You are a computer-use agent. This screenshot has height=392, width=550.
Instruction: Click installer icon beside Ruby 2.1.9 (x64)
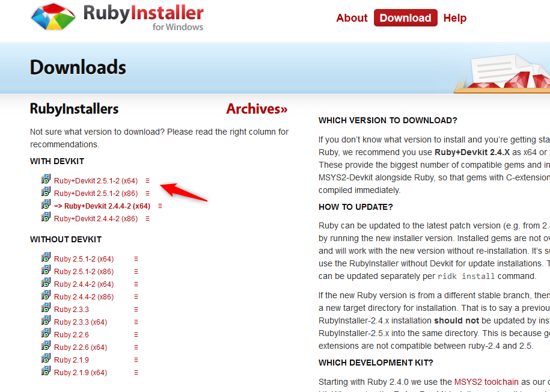click(46, 372)
